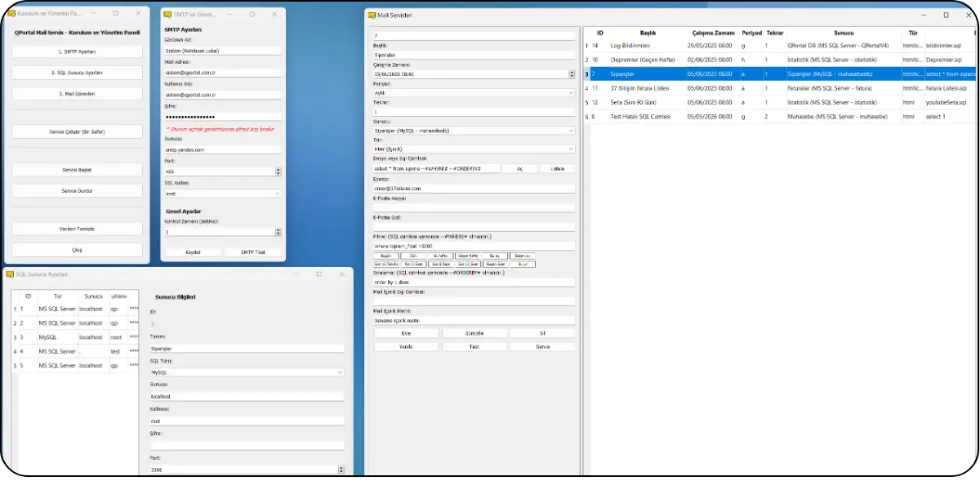Image resolution: width=980 pixels, height=490 pixels.
Task: Click 'Mail İçerik Metni' field
Action: tap(474, 321)
